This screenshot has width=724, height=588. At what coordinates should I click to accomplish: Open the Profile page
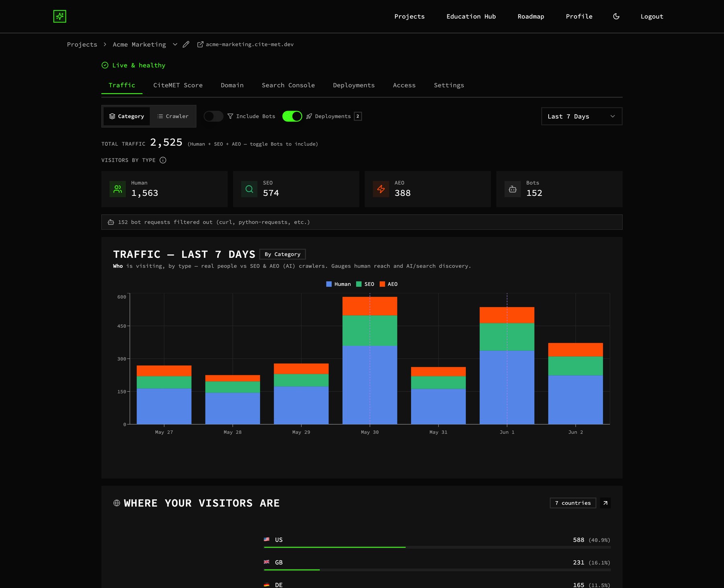click(x=579, y=16)
